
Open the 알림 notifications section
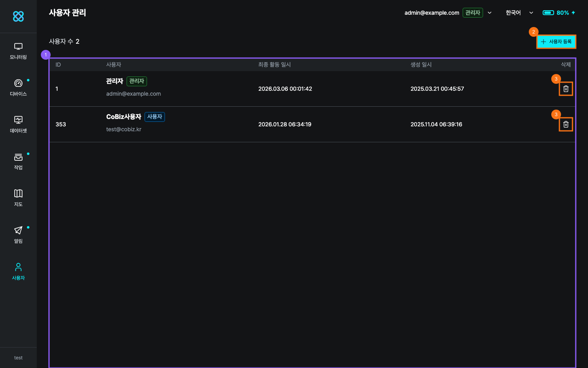18,235
